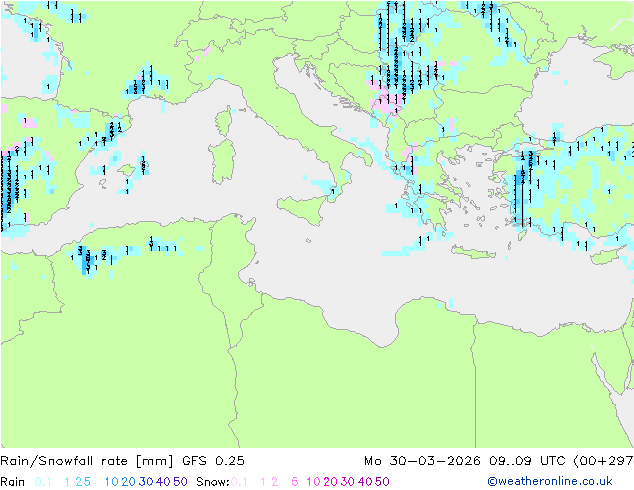Click the island of Corsica on map

pyautogui.click(x=224, y=121)
